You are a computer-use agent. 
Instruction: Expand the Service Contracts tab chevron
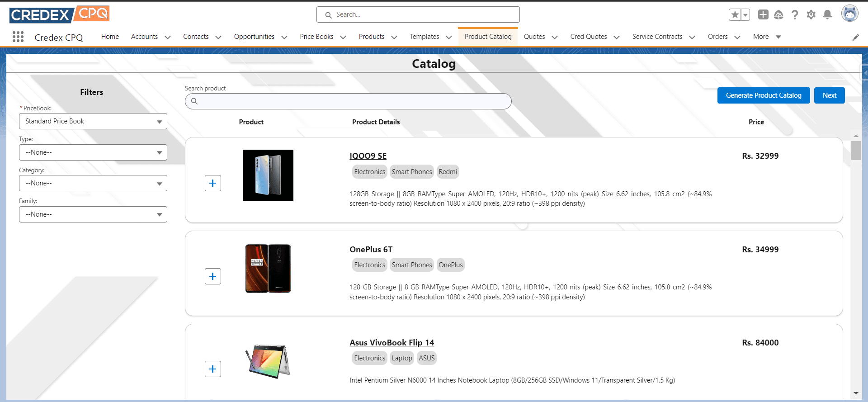(x=692, y=37)
